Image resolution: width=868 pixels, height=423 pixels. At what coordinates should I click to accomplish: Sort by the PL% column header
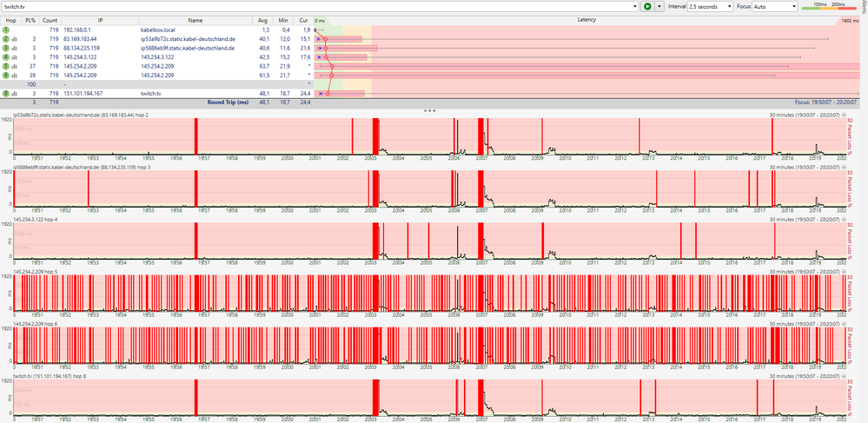[x=30, y=20]
